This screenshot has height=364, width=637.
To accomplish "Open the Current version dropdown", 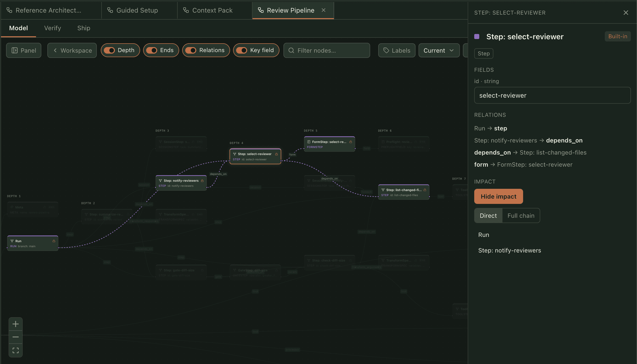I will tap(439, 50).
